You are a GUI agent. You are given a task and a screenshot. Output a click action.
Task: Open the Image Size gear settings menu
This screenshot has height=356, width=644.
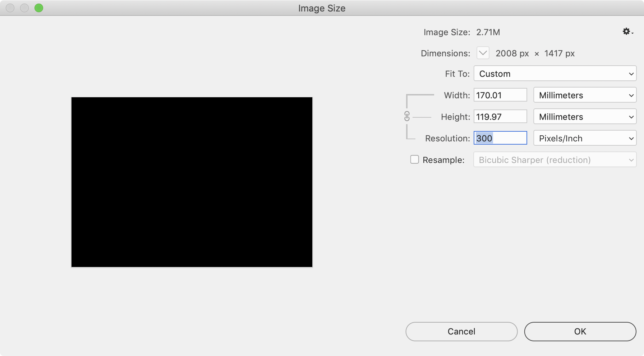point(627,32)
